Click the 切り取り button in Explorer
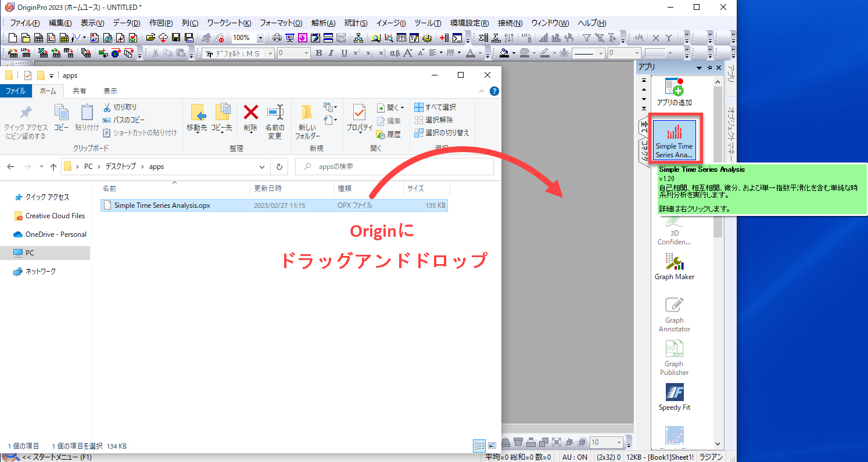 [120, 107]
